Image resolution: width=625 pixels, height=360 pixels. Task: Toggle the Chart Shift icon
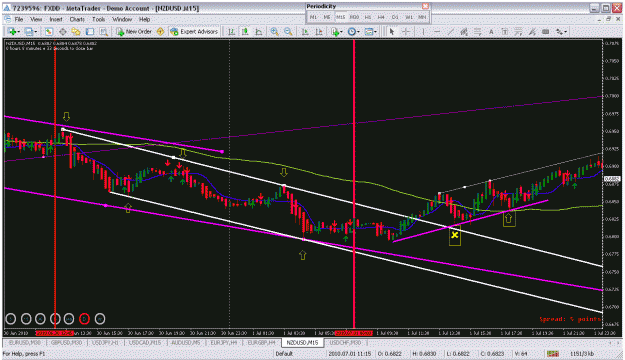click(319, 31)
